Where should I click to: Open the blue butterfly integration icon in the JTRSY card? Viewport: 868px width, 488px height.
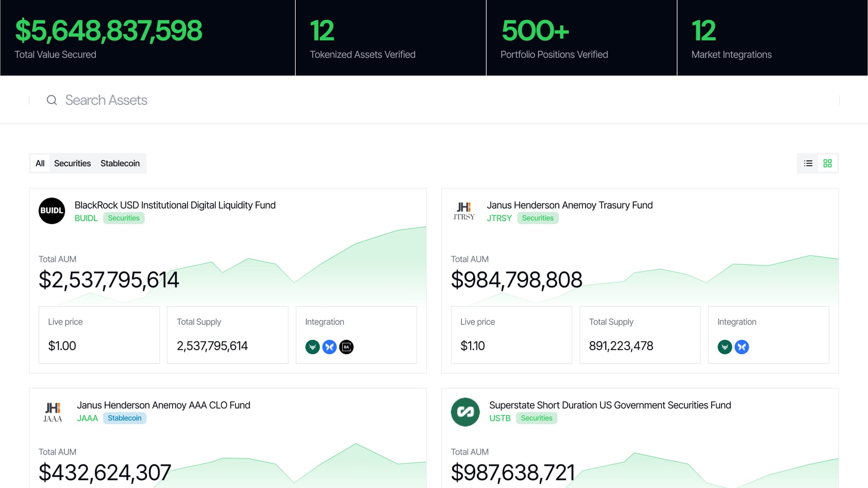742,347
